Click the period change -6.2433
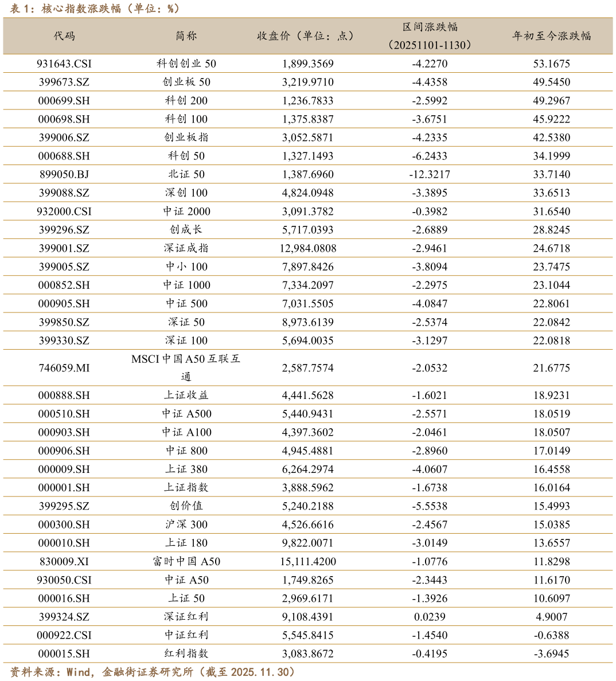Image resolution: width=616 pixels, height=681 pixels. (430, 156)
